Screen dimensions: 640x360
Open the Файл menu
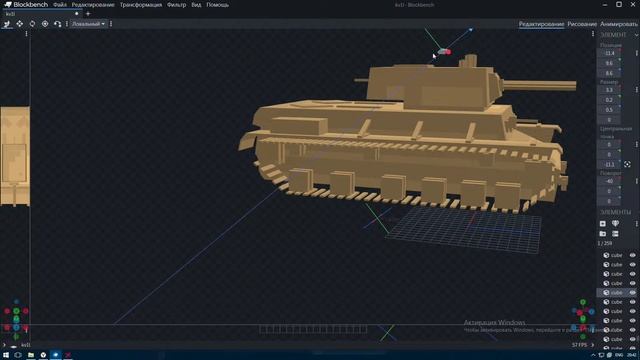click(60, 5)
